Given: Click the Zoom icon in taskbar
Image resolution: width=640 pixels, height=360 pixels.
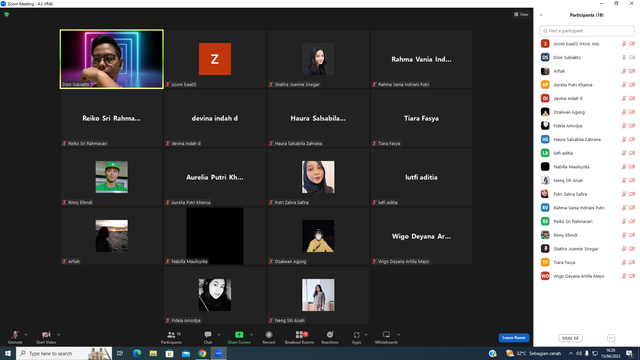Looking at the screenshot, I should 219,353.
